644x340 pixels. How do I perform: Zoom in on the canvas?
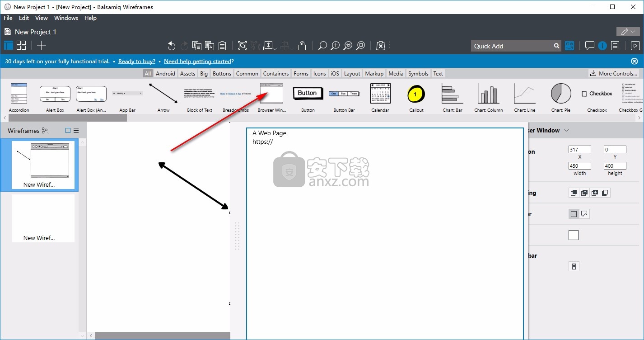[x=335, y=46]
